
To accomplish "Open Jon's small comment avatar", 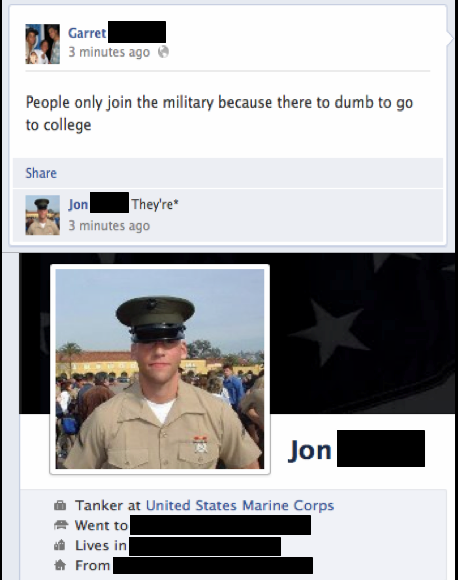I will point(43,215).
